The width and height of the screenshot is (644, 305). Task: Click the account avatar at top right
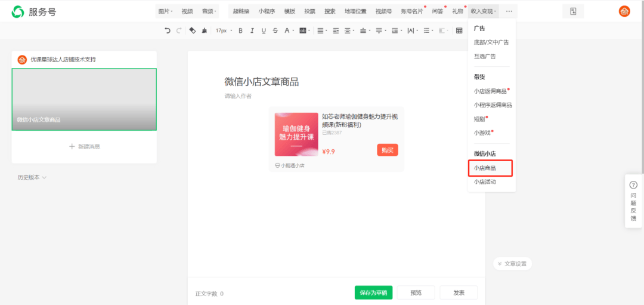(624, 11)
